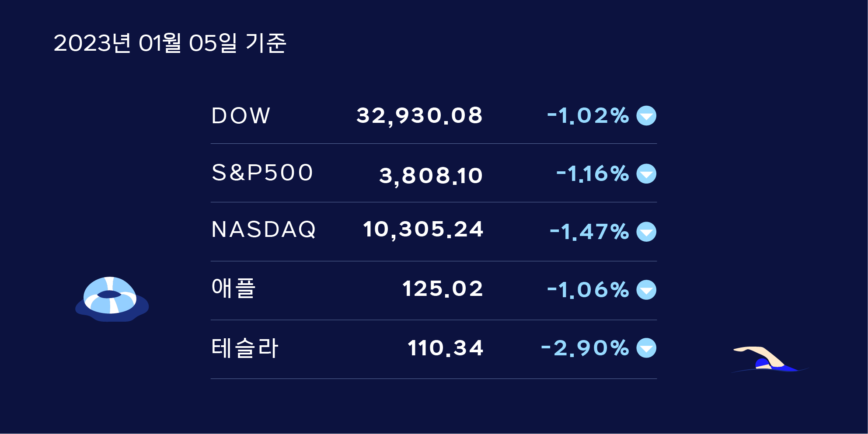Viewport: 868px width, 434px height.
Task: Click the Tesla price 110.34
Action: click(x=445, y=348)
